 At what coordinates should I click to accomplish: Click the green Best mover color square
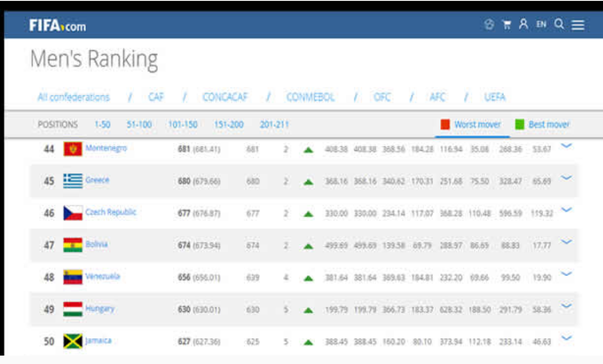coord(520,125)
